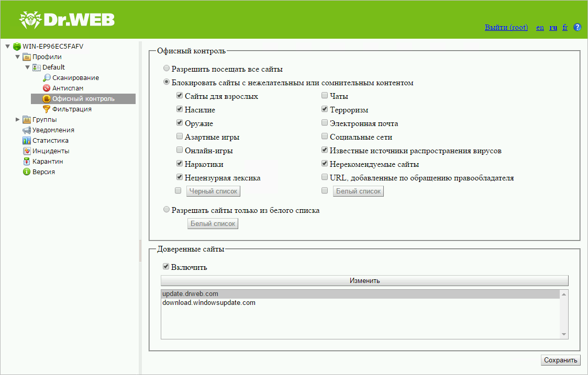
Task: Click the Изменить trusted sites button
Action: tap(364, 281)
